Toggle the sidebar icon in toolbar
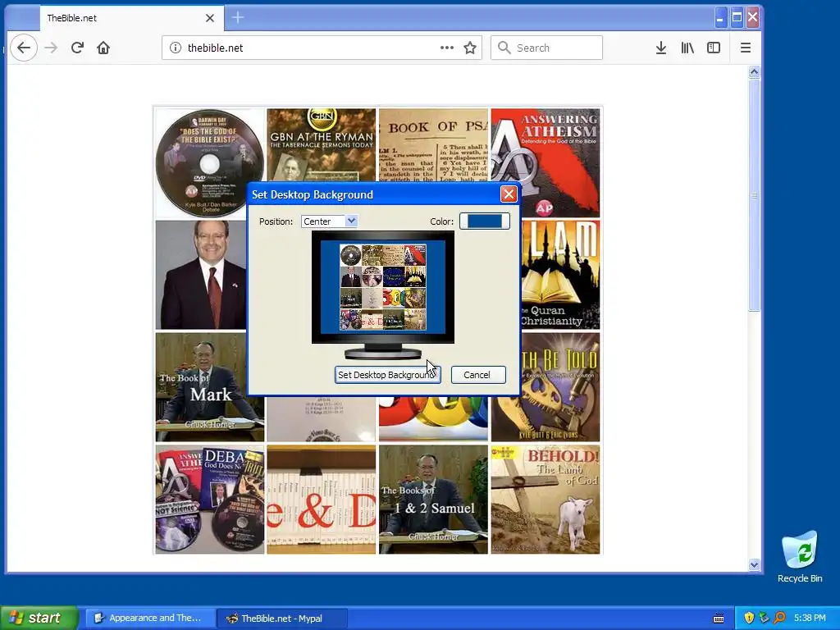840x630 pixels. 714,48
